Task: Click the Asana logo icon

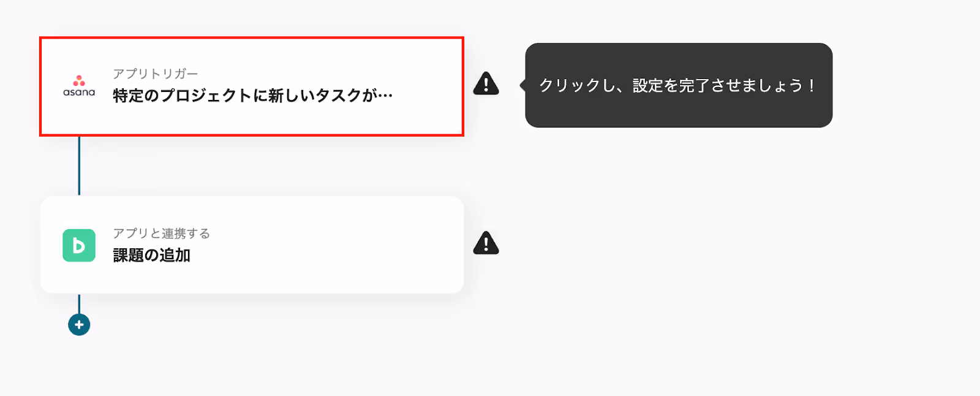Action: point(79,86)
